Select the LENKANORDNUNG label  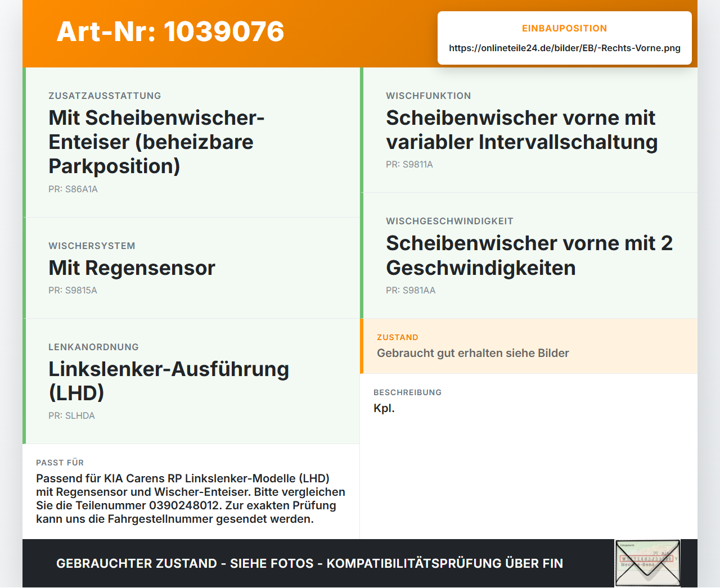93,347
